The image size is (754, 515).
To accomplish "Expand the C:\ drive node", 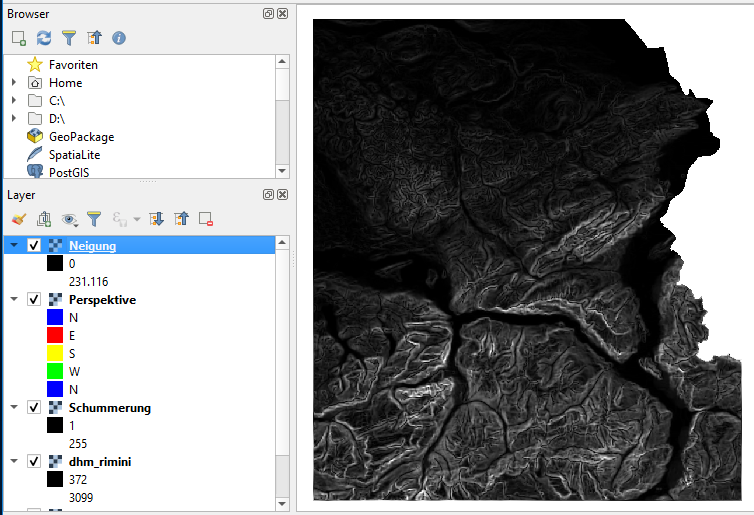I will (14, 101).
